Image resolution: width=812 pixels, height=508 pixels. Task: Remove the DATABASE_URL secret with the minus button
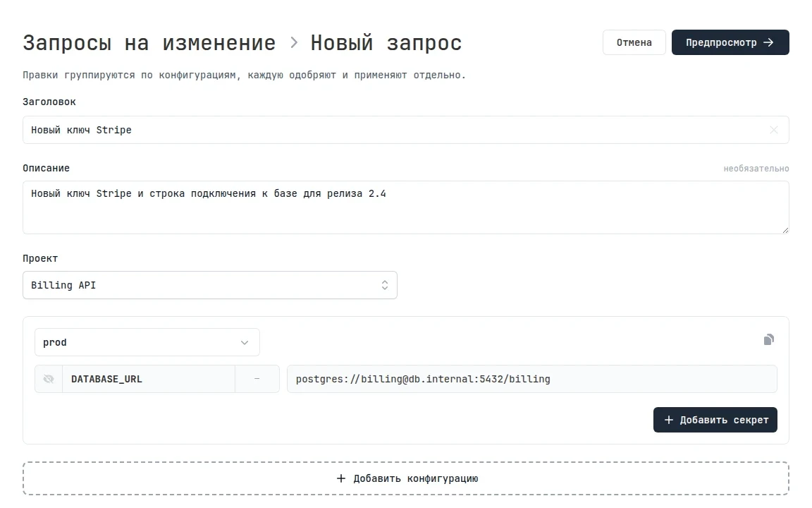(257, 379)
